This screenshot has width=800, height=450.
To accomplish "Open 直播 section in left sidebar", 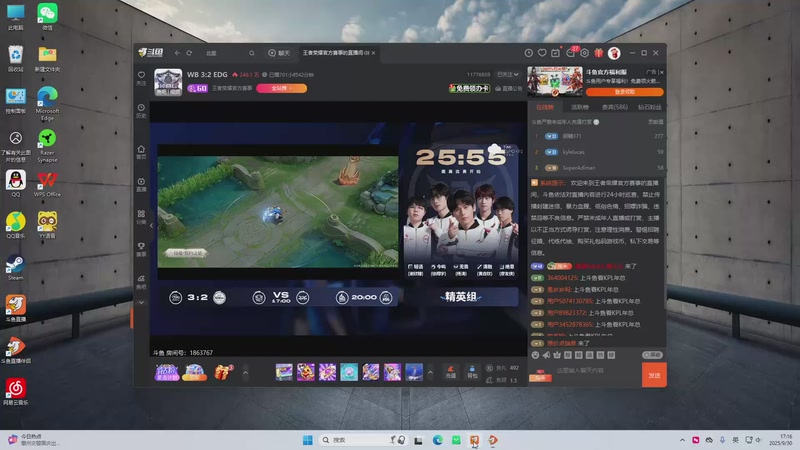I will (141, 184).
